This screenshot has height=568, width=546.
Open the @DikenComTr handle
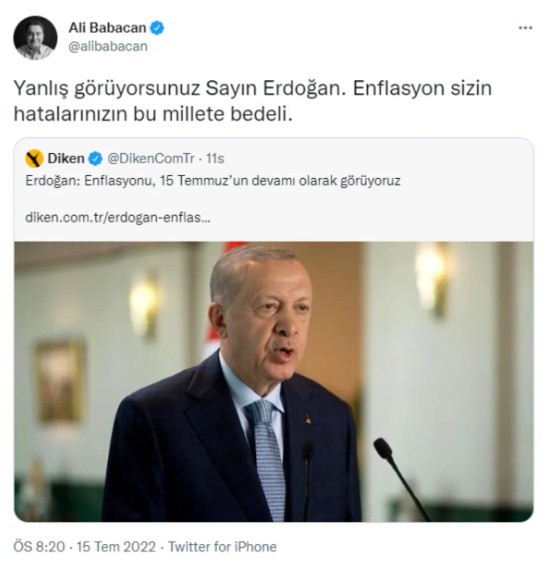tap(151, 159)
